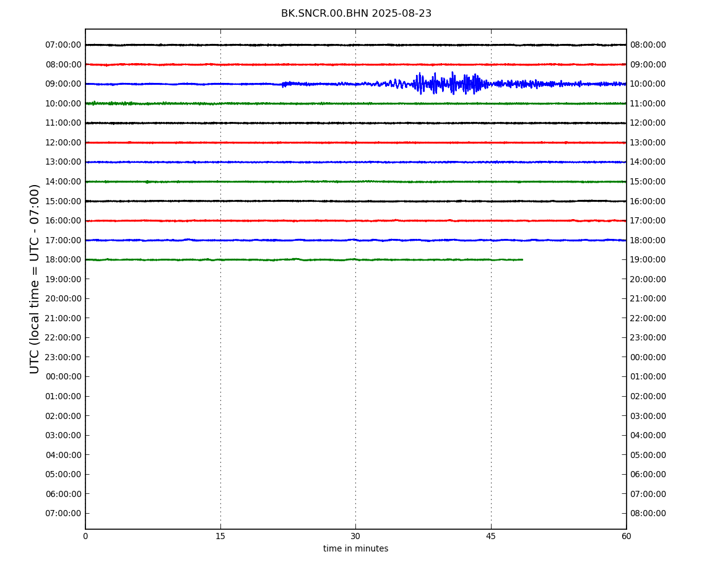Click right axis label 13:00:00
Image resolution: width=712 pixels, height=588 pixels.
(648, 142)
